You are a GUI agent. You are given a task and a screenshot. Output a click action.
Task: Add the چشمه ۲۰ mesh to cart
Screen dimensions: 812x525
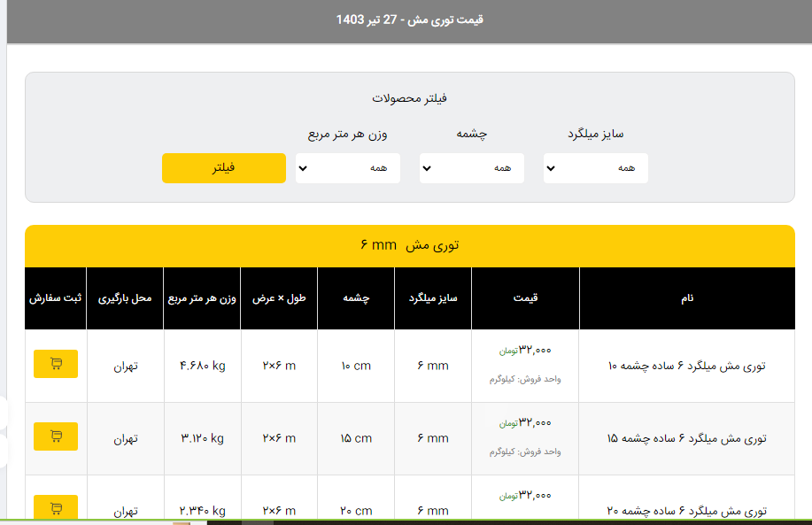pyautogui.click(x=56, y=508)
